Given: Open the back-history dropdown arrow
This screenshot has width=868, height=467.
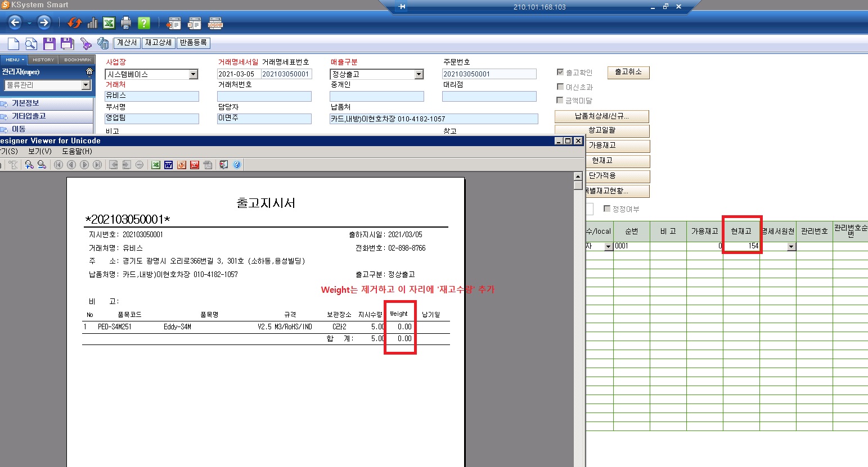Looking at the screenshot, I should 29,23.
